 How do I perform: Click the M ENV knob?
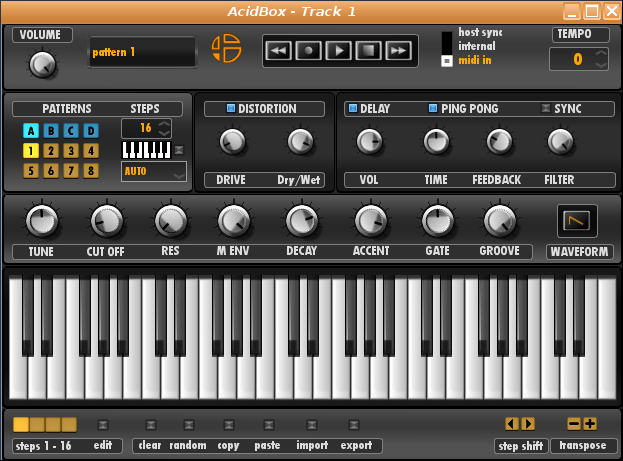point(234,221)
